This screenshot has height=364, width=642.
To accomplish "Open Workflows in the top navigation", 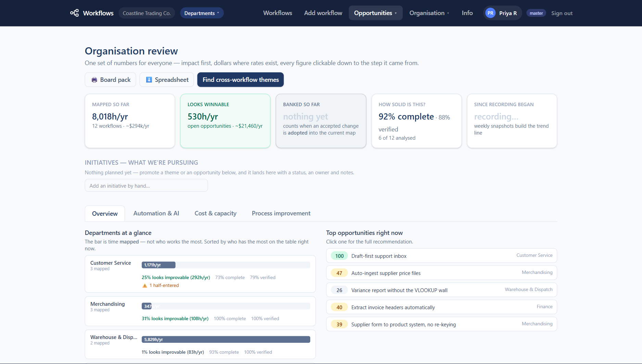I will pyautogui.click(x=278, y=13).
